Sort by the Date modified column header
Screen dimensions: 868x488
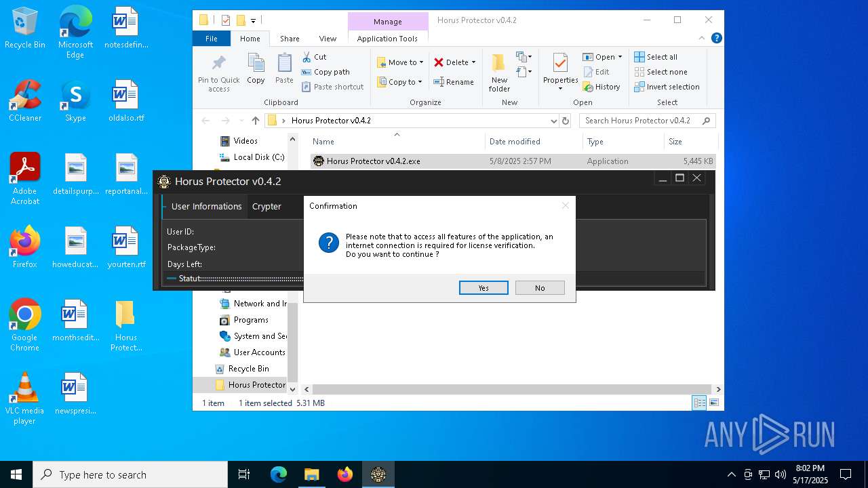point(534,142)
